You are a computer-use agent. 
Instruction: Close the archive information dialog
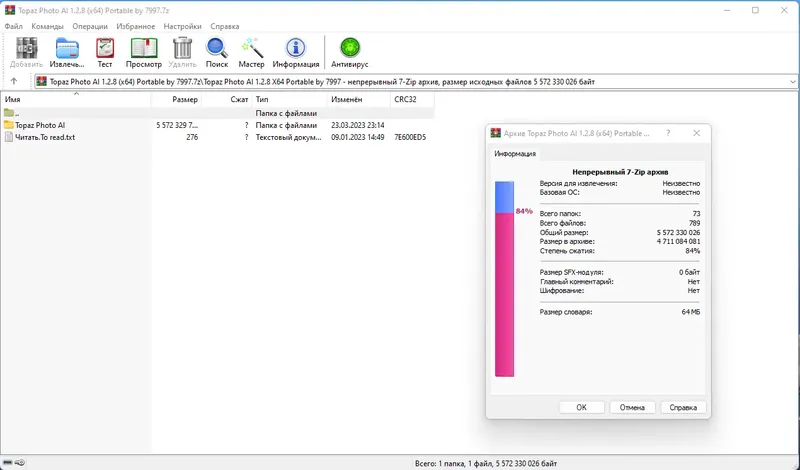point(696,133)
